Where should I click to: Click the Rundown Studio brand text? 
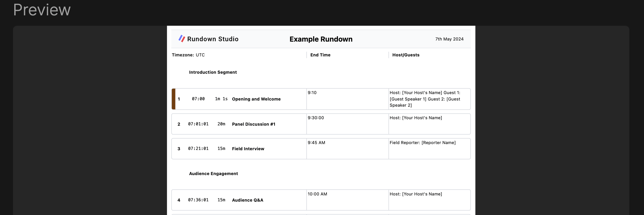coord(213,39)
